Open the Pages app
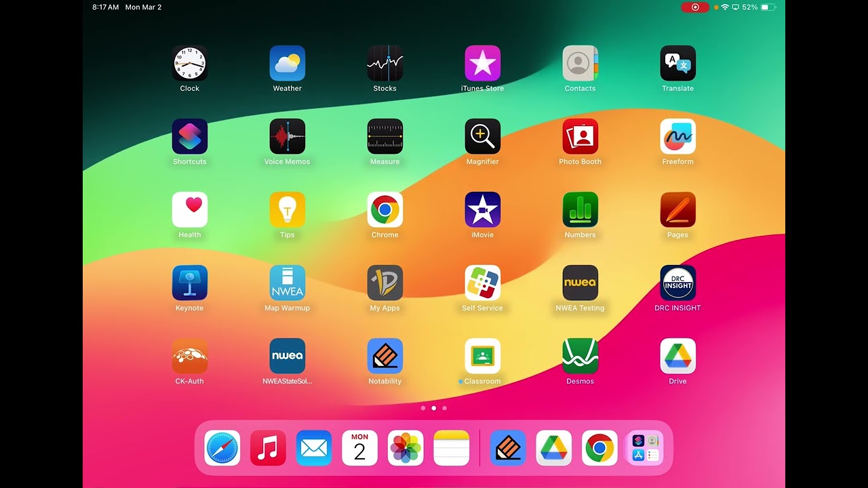The height and width of the screenshot is (488, 868). click(x=678, y=209)
